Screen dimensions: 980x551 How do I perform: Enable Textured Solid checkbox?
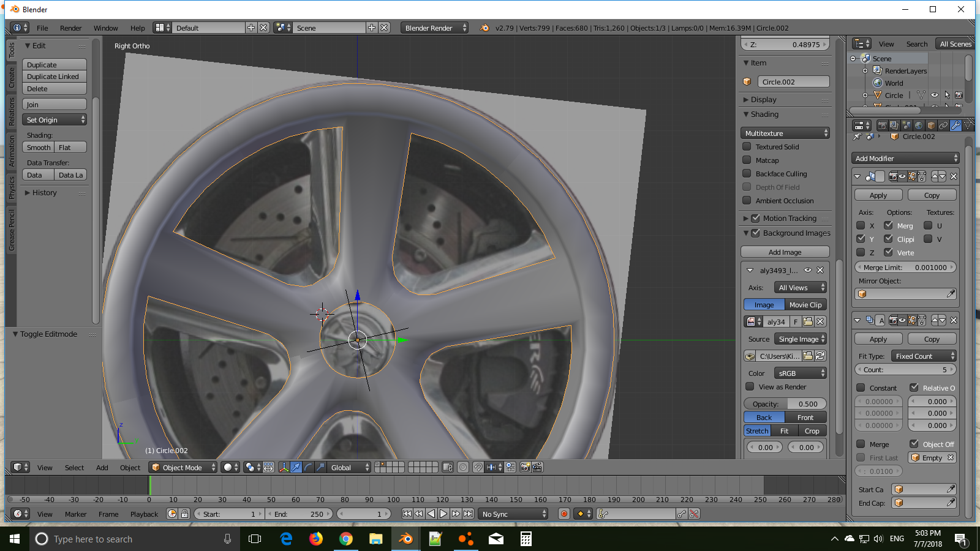click(747, 146)
